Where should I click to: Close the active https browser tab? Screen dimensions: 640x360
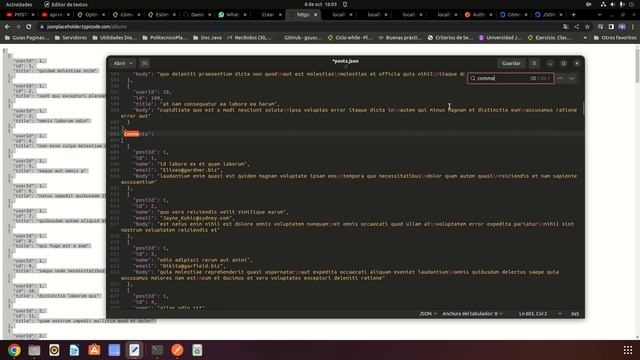pyautogui.click(x=316, y=14)
